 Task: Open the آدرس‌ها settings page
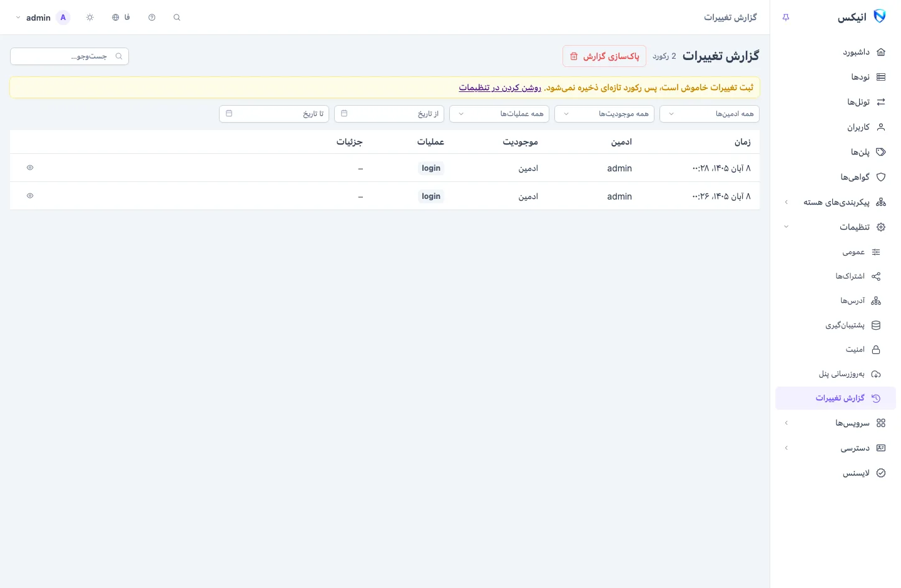[835, 301]
